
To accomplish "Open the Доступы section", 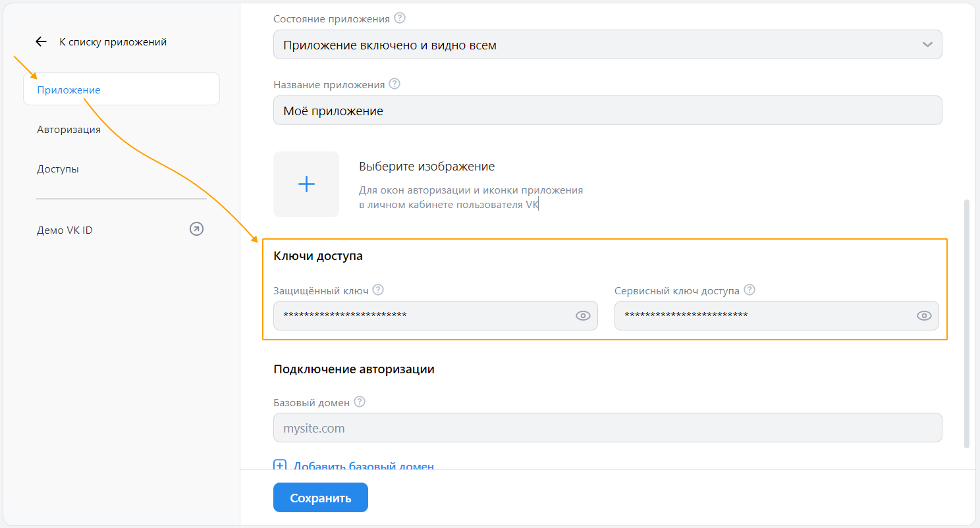I will 57,169.
